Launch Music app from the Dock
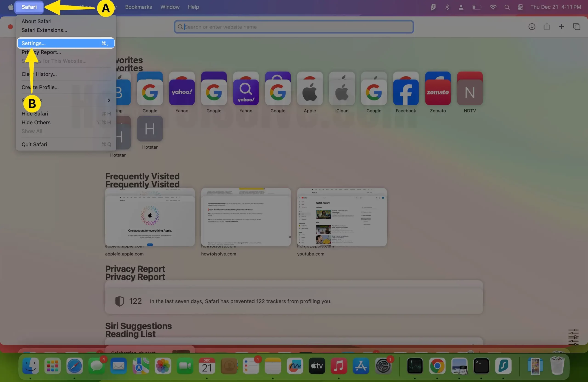 coord(339,366)
